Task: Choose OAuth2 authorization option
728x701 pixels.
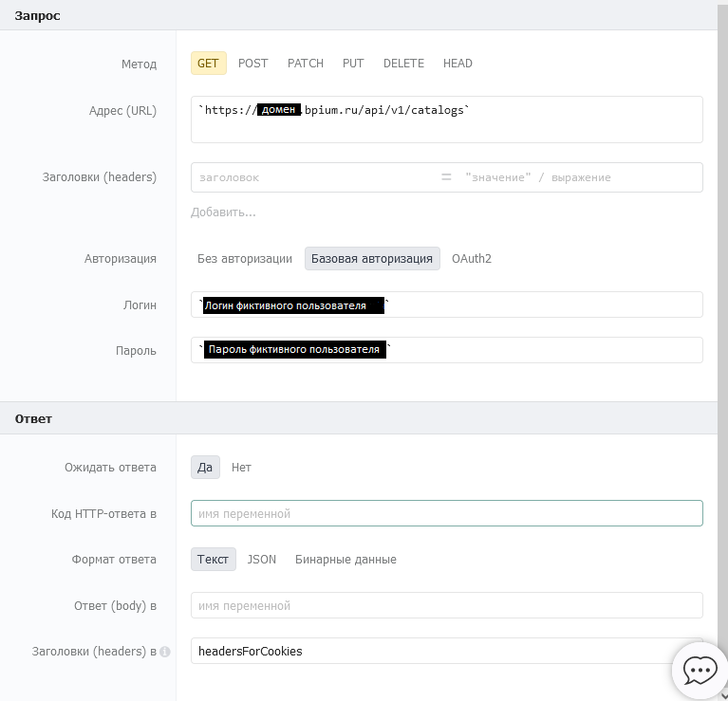Action: pos(471,258)
